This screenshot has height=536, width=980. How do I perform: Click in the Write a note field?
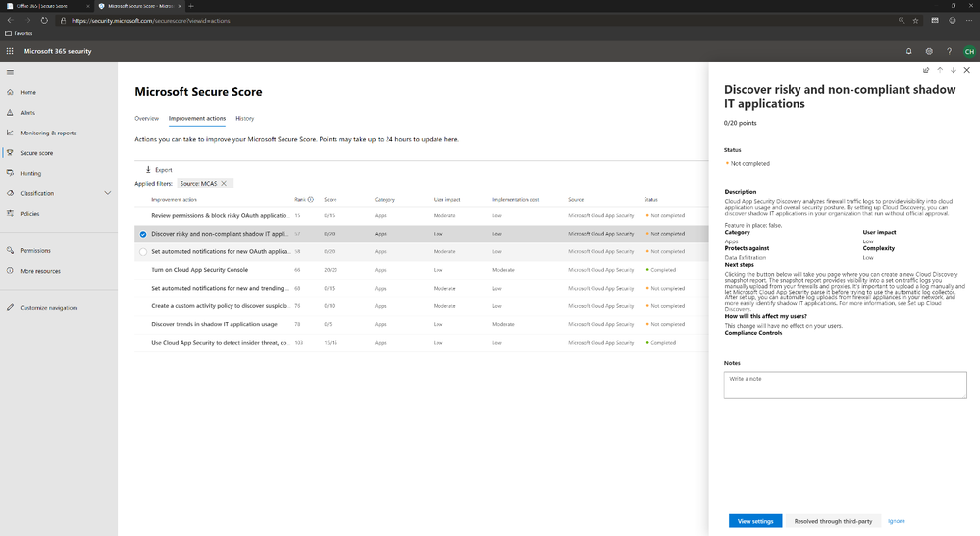pos(845,385)
